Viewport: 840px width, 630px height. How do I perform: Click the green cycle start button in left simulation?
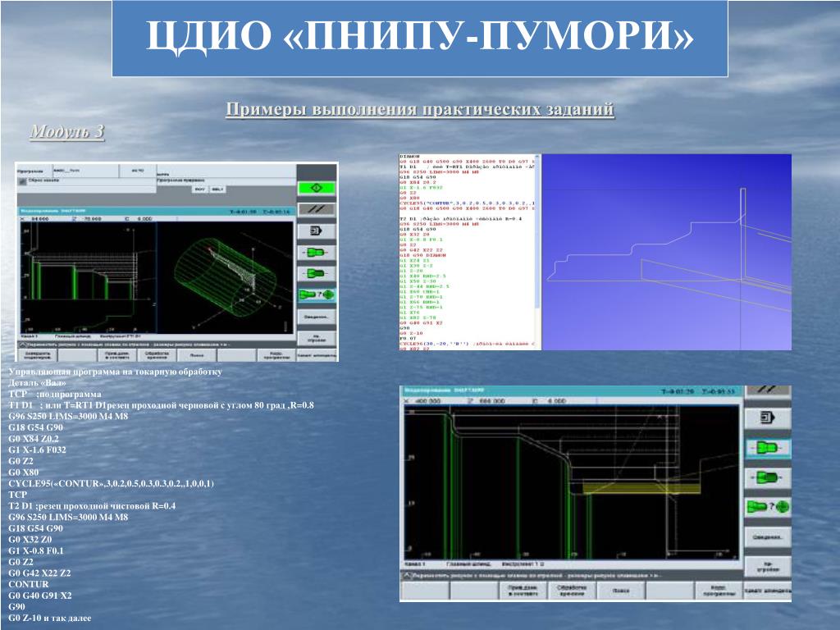(317, 188)
